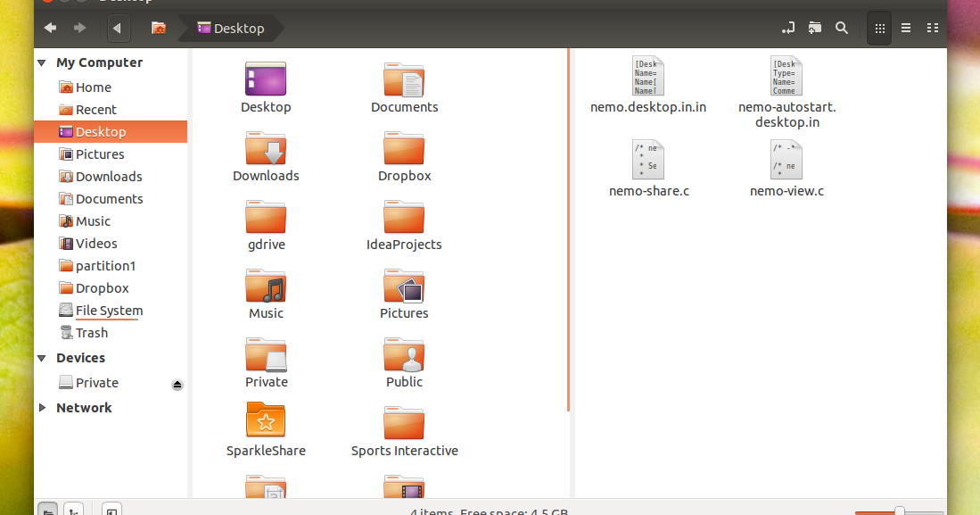Select the icon grid view
Screen dimensions: 980x515
click(879, 28)
